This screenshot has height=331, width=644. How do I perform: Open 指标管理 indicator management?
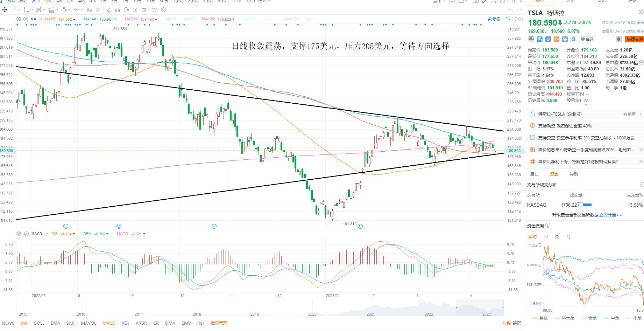219,323
